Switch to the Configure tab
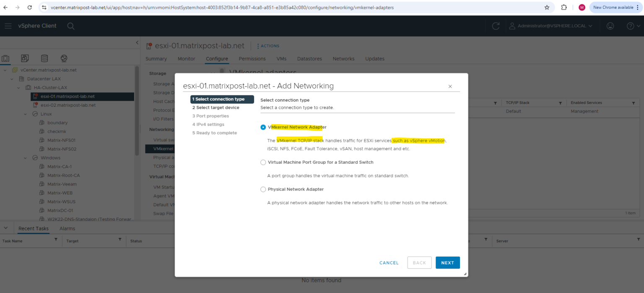The image size is (644, 293). coord(217,58)
